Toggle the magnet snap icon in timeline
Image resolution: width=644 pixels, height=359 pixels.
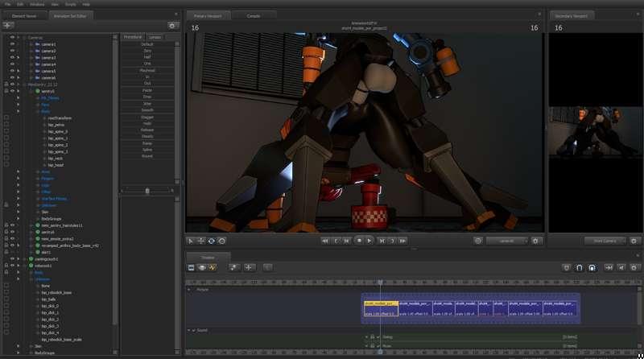click(x=579, y=268)
